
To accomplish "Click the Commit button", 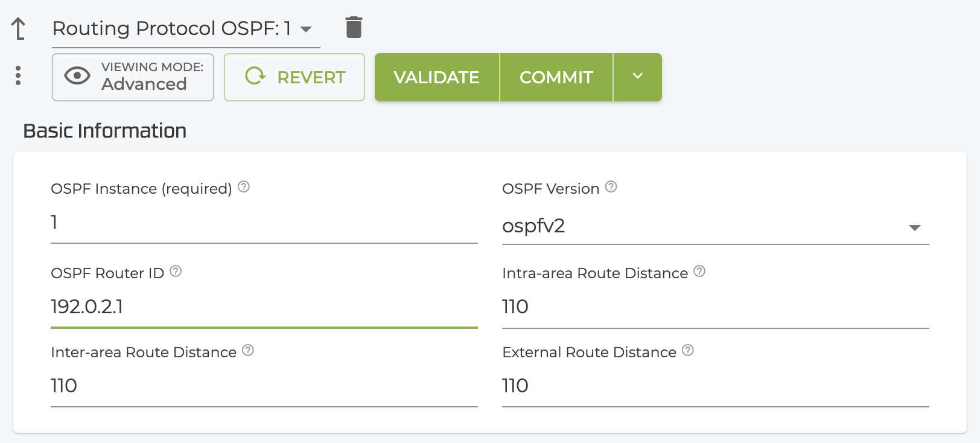I will (x=556, y=77).
